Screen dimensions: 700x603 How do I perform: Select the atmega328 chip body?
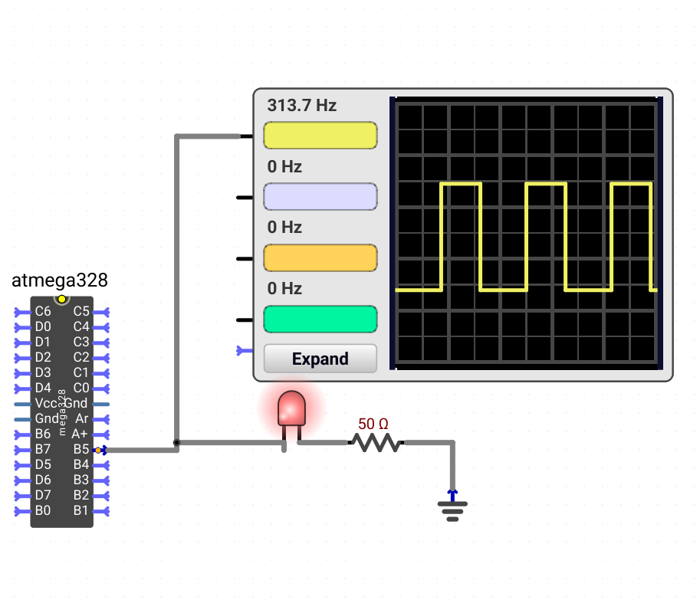tap(61, 411)
